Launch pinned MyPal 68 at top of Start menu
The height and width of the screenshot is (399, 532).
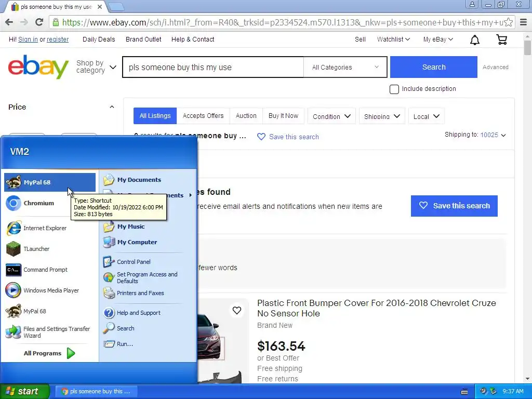pos(50,182)
